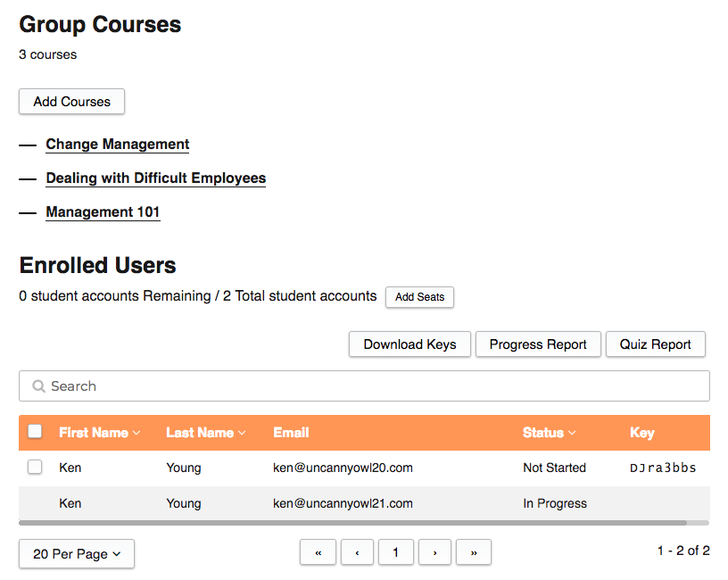
Task: Jump to the last page of users
Action: coord(474,552)
